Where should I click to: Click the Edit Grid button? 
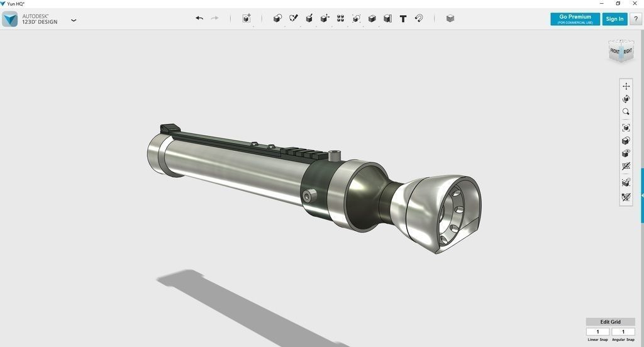(x=610, y=321)
